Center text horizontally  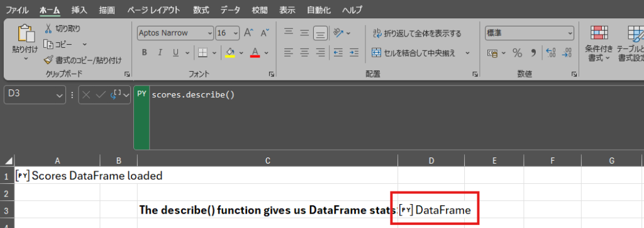[x=304, y=52]
